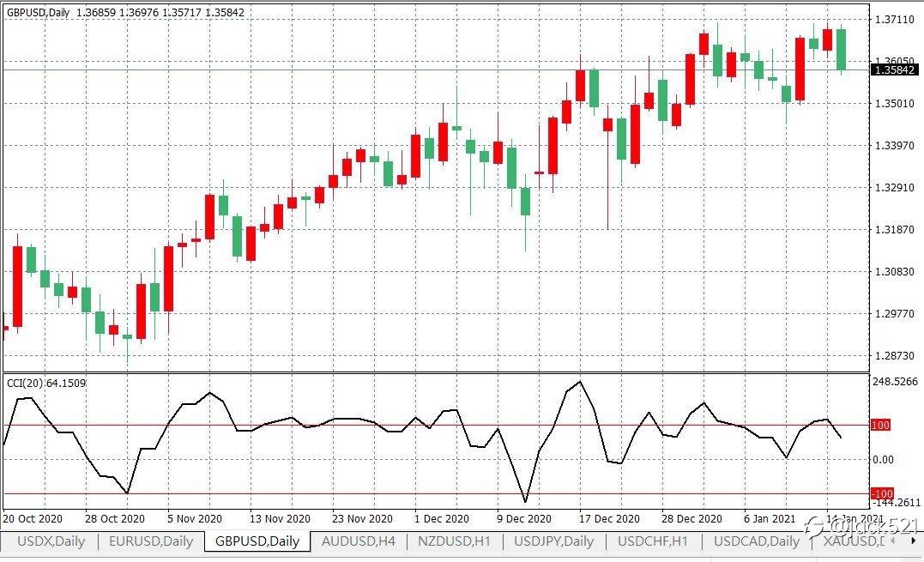Click the 5 Nov 2020 date label
The image size is (924, 562).
click(195, 519)
